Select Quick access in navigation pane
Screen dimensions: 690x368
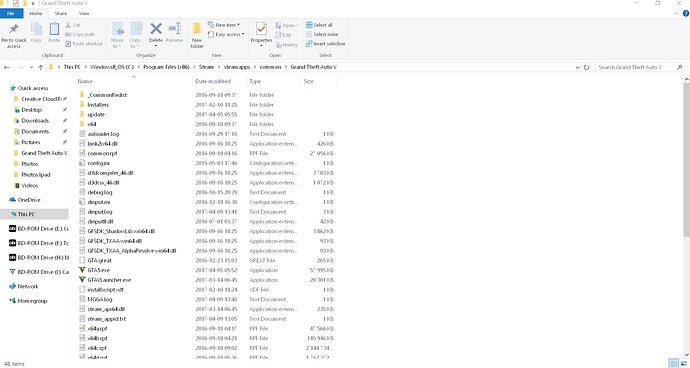coord(33,88)
